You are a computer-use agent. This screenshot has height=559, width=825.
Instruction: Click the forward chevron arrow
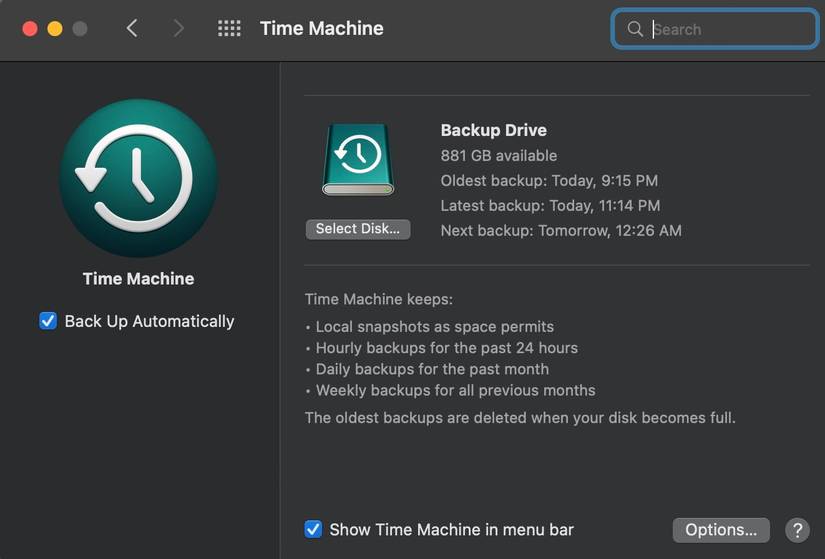(x=179, y=29)
